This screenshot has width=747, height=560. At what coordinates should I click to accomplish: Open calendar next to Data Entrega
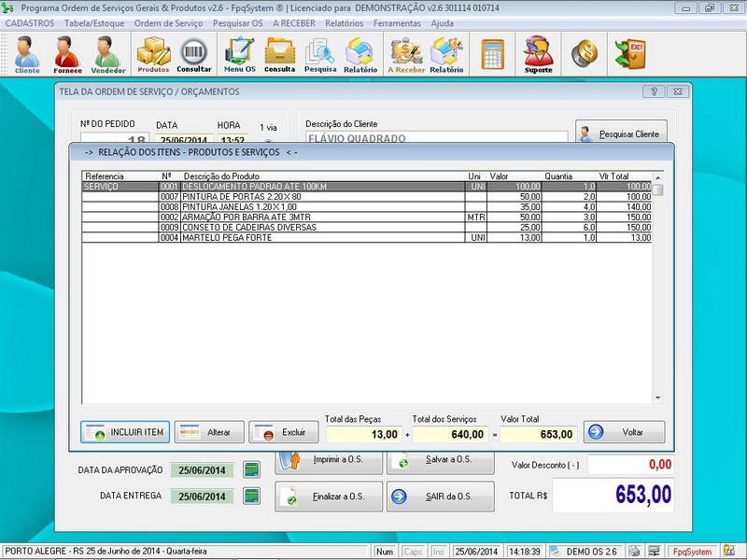tap(250, 496)
